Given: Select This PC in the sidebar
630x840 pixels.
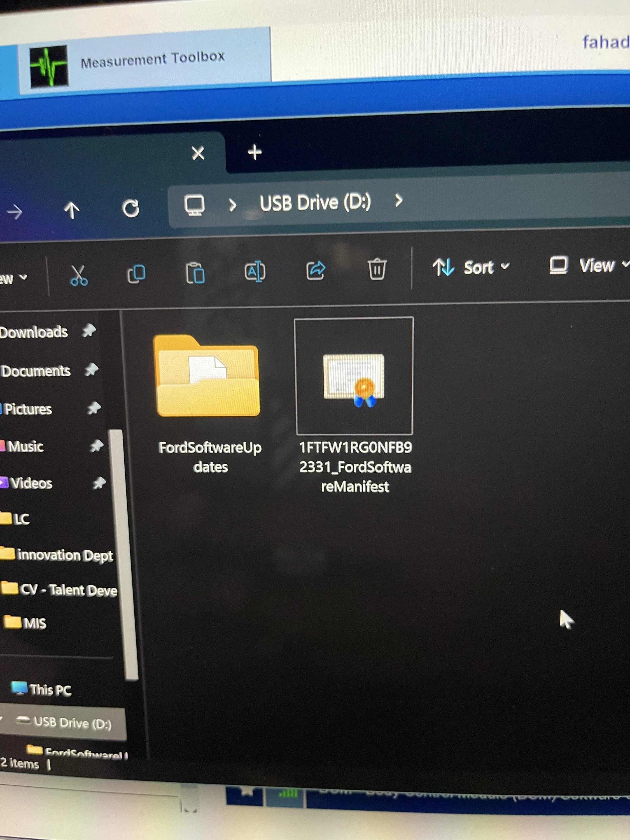Looking at the screenshot, I should coord(41,689).
